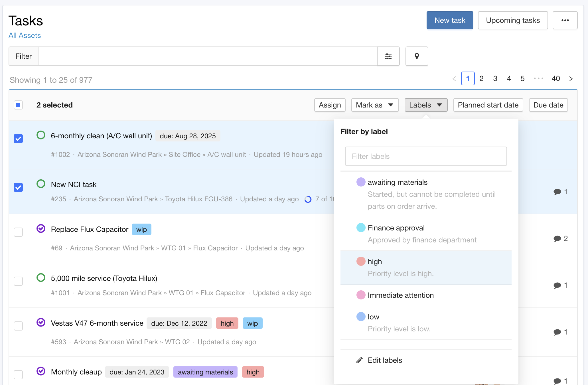
Task: Open comments on 5,000 mile service
Action: coord(560,285)
